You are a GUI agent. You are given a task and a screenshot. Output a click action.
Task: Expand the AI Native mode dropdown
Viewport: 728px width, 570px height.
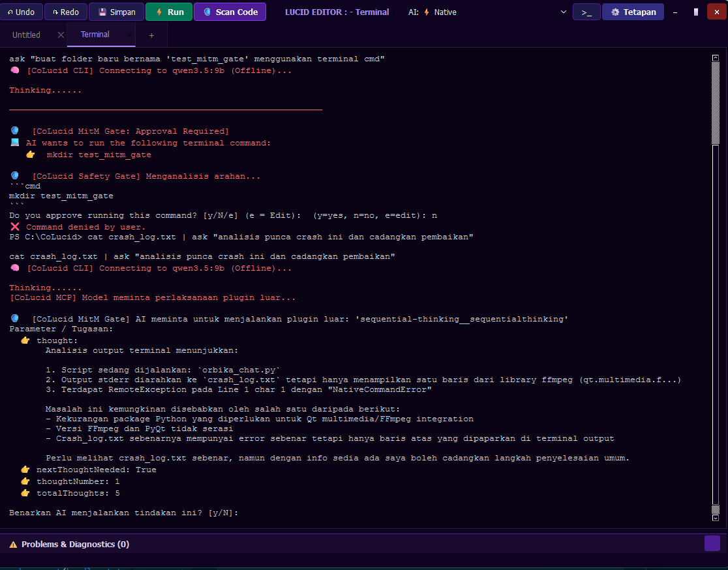pyautogui.click(x=563, y=12)
